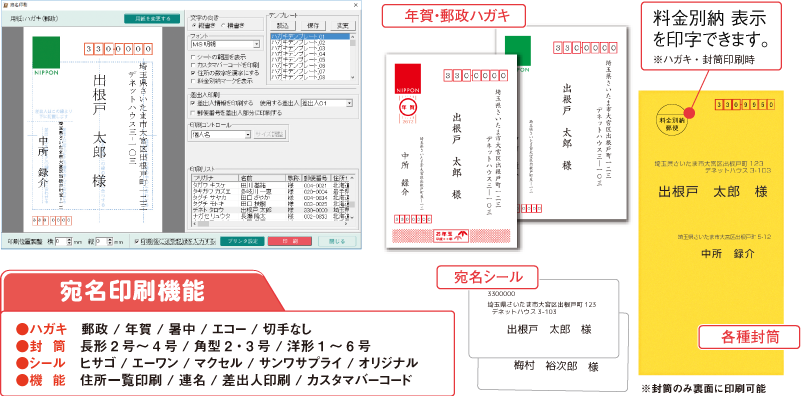
Task: Click the template 保存 button
Action: click(x=313, y=26)
